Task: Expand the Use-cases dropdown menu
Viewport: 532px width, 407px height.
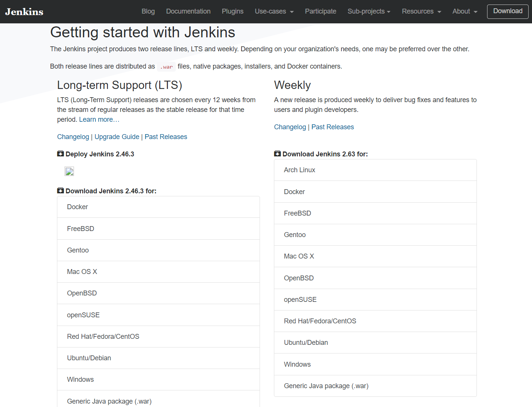Action: coord(274,11)
